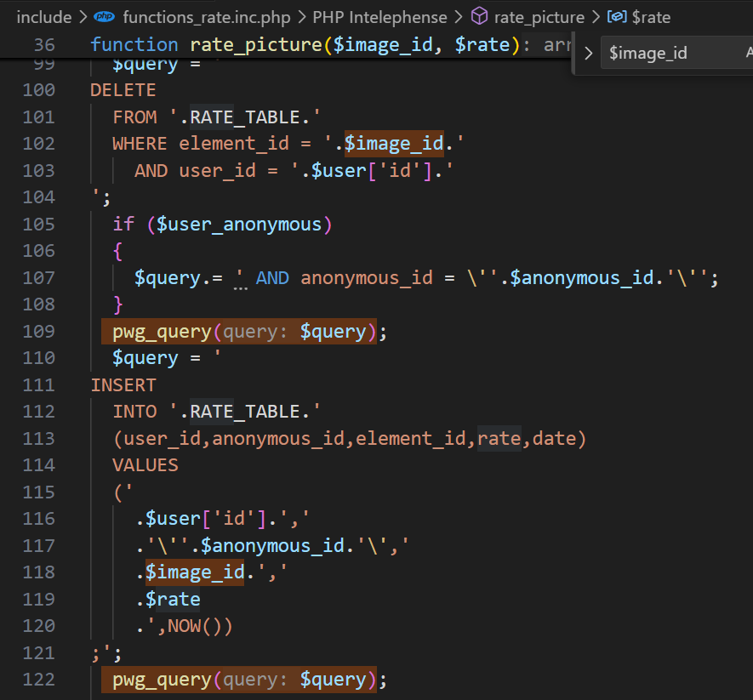Image resolution: width=753 pixels, height=700 pixels.
Task: Click the closing brace on line 108
Action: [x=117, y=304]
